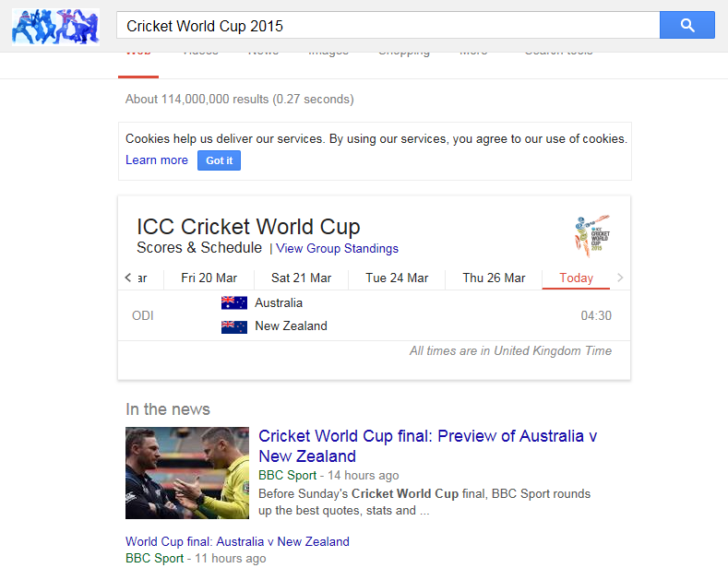Screen dimensions: 728x568
Task: Open the Cricket World Cup final preview headline
Action: [x=427, y=446]
